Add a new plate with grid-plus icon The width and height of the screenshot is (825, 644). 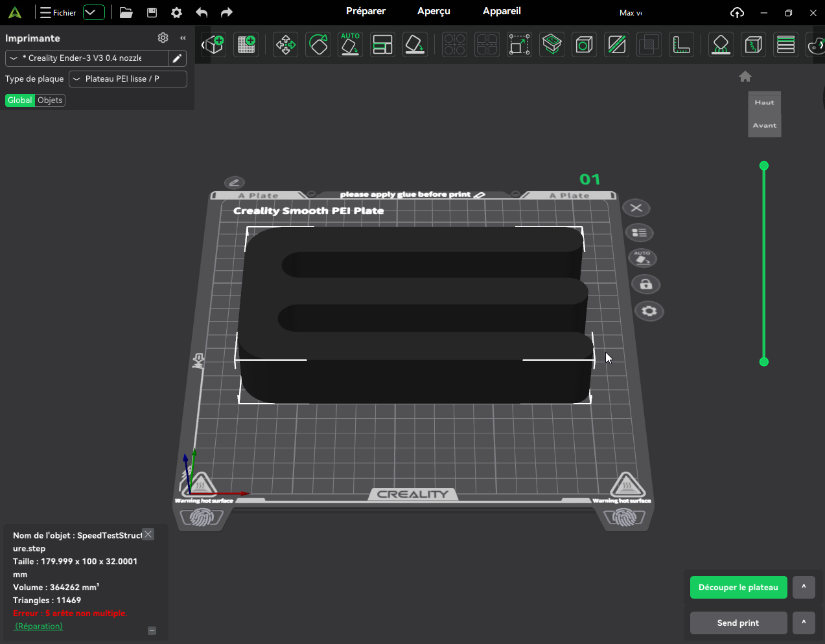(x=246, y=45)
